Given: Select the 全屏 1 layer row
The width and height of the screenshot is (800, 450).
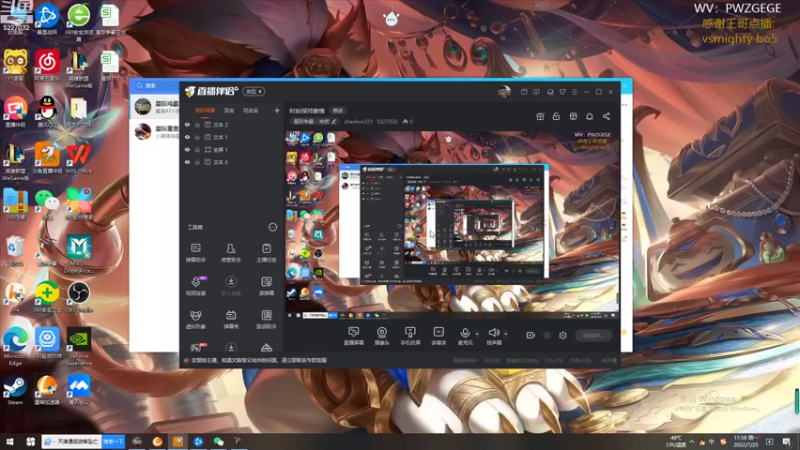Looking at the screenshot, I should (x=232, y=149).
